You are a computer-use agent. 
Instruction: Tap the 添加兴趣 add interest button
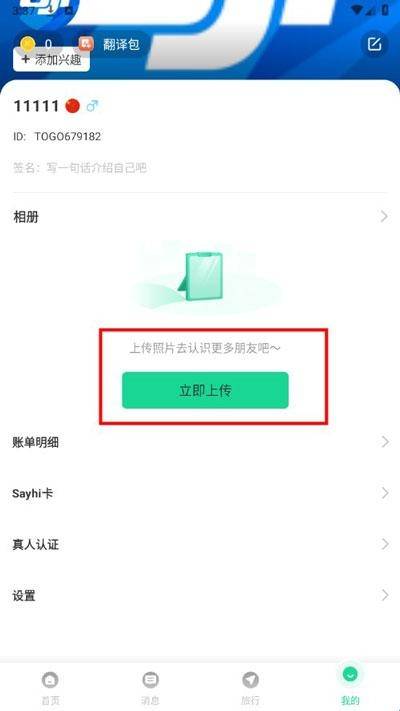[x=51, y=59]
